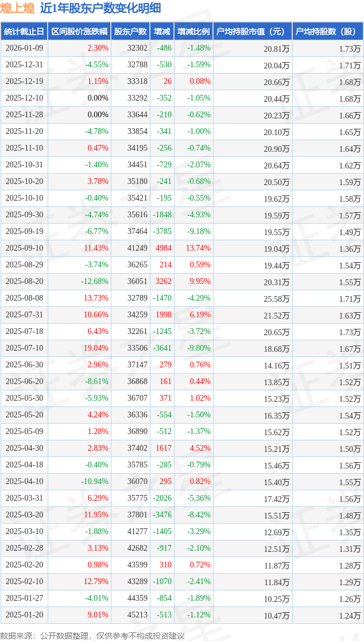Screen dimensions: 364x641
Task: Click the 近1年股东户数变化明细 title text
Action: 100,8
